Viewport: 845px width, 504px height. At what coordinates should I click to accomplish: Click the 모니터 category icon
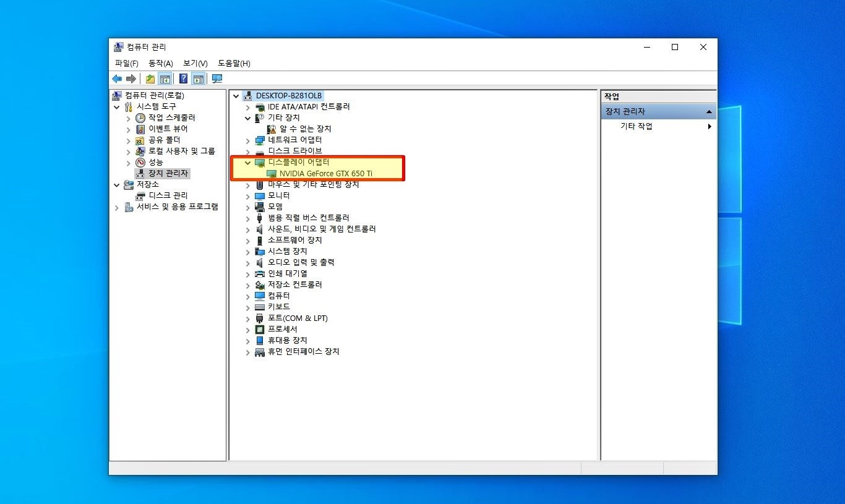[260, 195]
